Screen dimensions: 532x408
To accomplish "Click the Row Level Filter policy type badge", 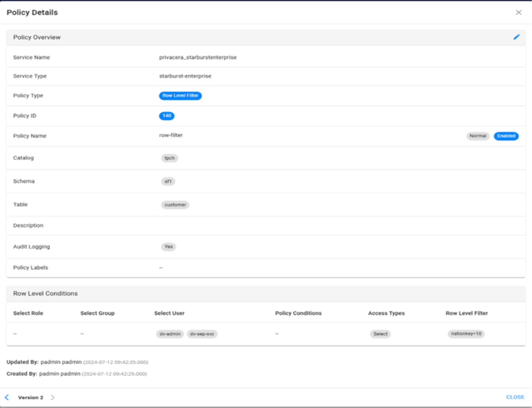I will 180,96.
